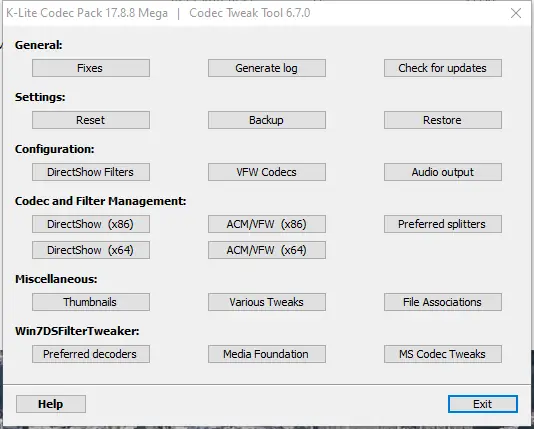Open Media Foundation settings

[x=267, y=354]
